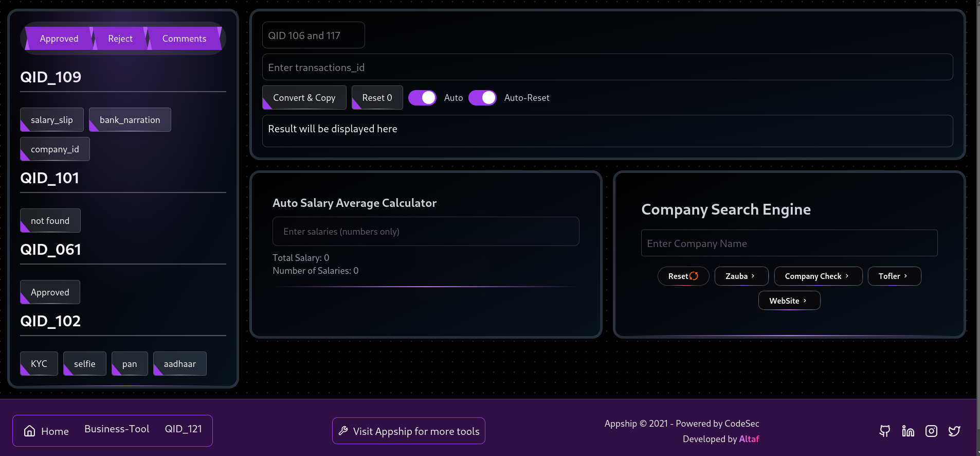
Task: Click the salary_slip tag button
Action: point(52,120)
